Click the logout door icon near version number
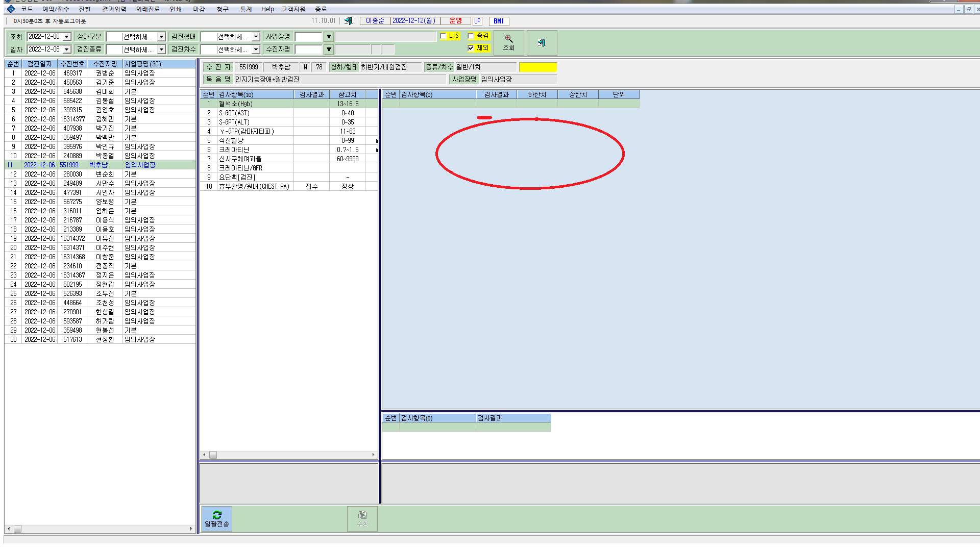Viewport: 980px width, 551px height. [348, 21]
